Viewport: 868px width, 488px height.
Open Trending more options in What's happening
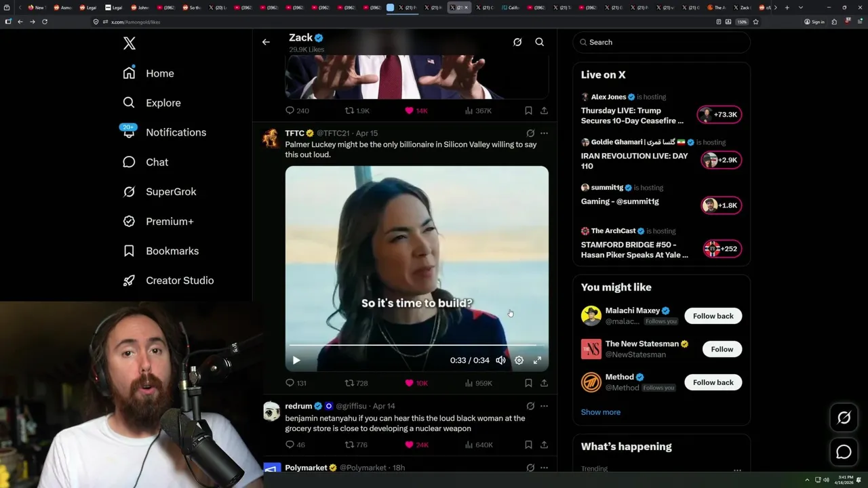737,470
